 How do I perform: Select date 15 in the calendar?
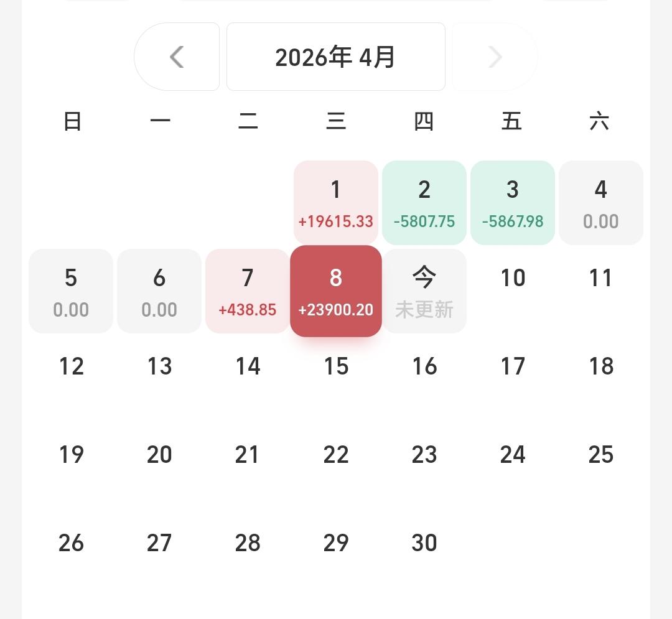[335, 367]
